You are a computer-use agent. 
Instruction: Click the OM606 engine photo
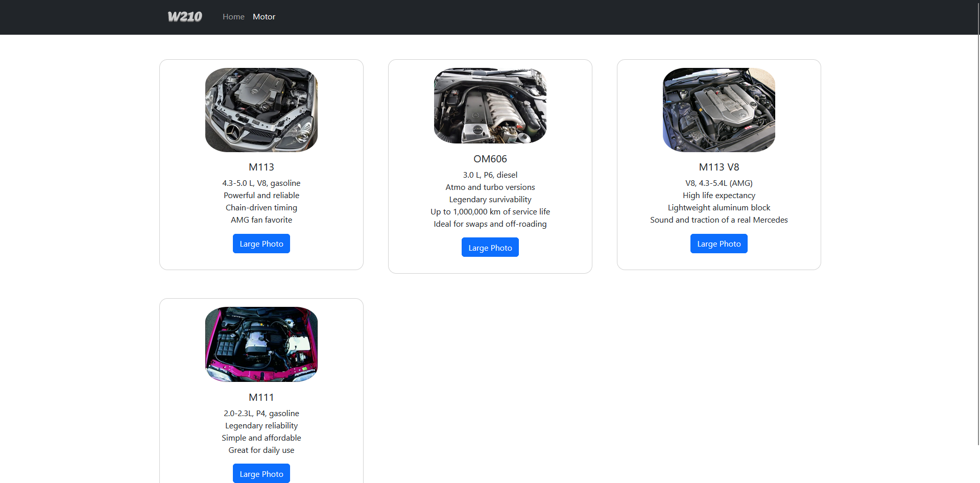point(490,106)
